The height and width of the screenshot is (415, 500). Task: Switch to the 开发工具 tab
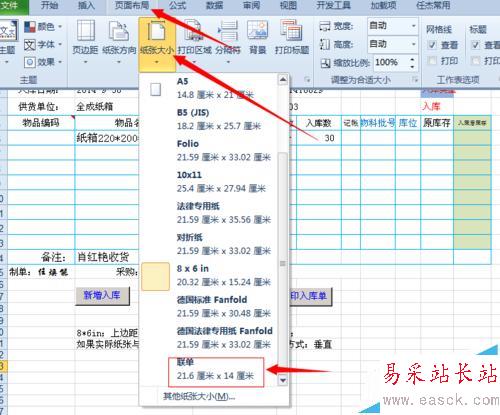click(333, 6)
